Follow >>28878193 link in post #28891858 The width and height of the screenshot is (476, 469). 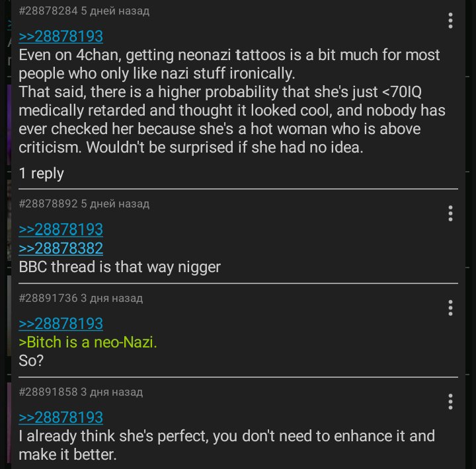pyautogui.click(x=61, y=417)
